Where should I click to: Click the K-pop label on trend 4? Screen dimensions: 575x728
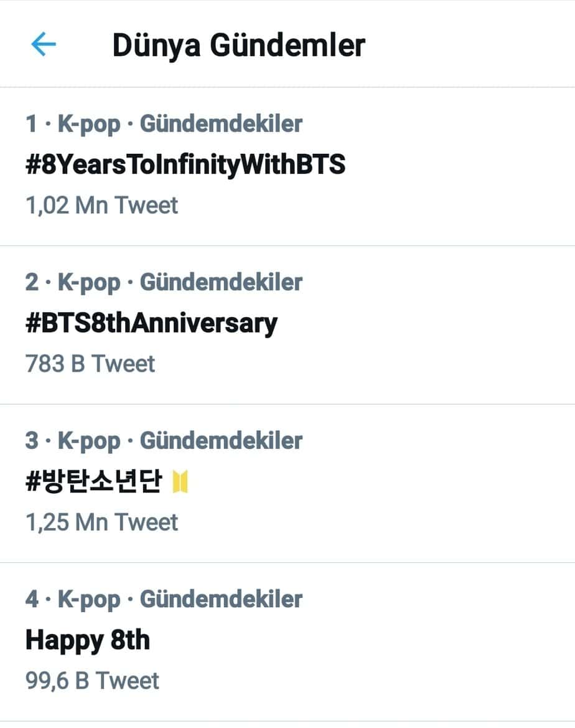[89, 599]
